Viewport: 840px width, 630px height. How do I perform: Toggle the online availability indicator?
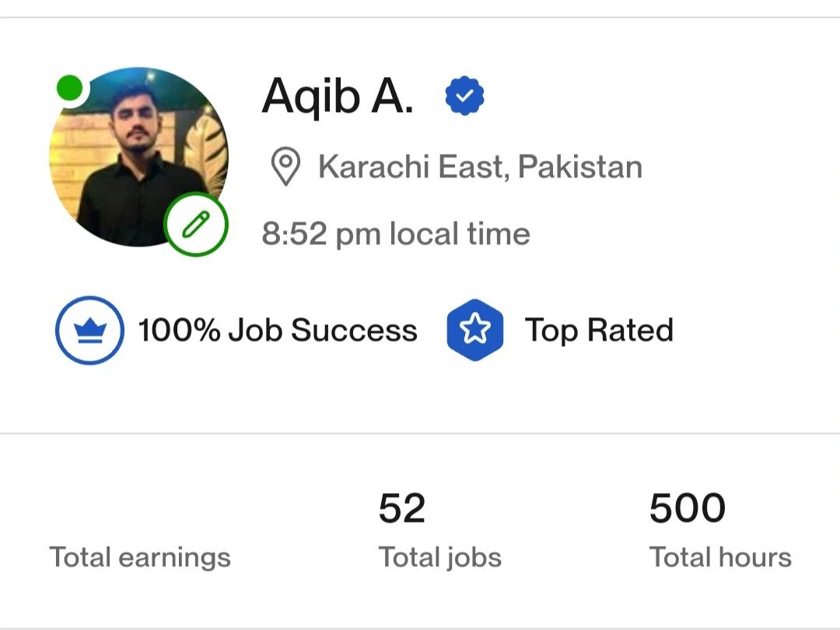tap(71, 88)
